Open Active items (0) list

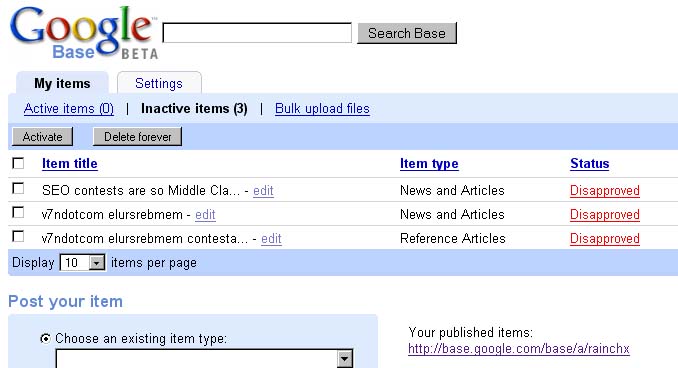point(69,109)
